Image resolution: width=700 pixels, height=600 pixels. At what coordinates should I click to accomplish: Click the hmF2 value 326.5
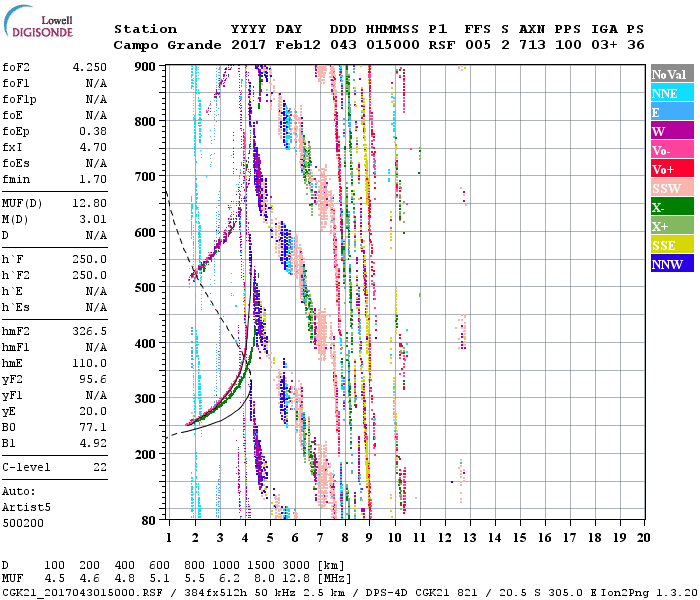pos(89,330)
